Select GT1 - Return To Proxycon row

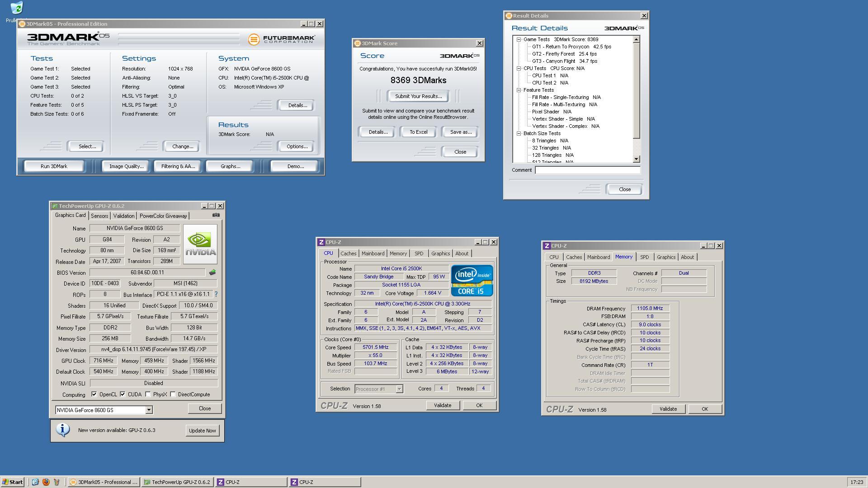pyautogui.click(x=571, y=47)
